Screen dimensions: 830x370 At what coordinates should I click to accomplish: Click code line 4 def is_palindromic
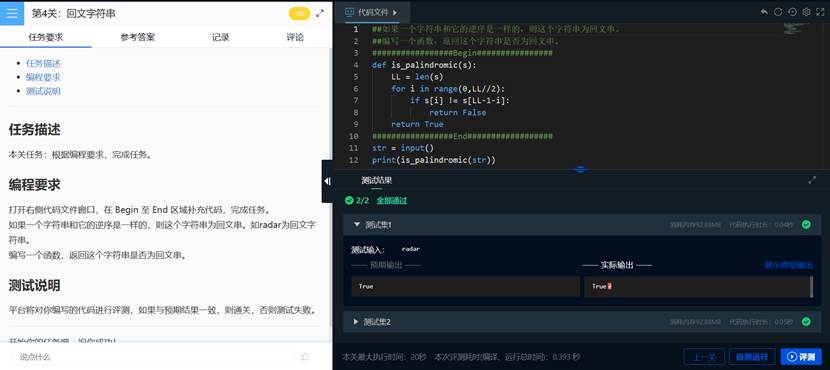coord(424,65)
